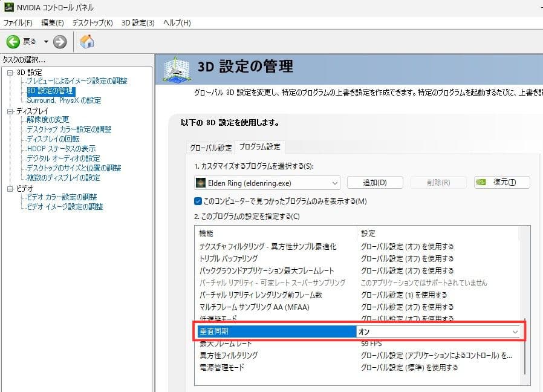Click the 設定 column header
The height and width of the screenshot is (392, 543).
pyautogui.click(x=438, y=234)
